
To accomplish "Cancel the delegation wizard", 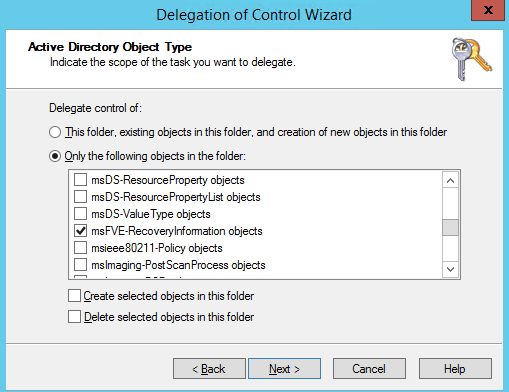I will click(x=369, y=369).
